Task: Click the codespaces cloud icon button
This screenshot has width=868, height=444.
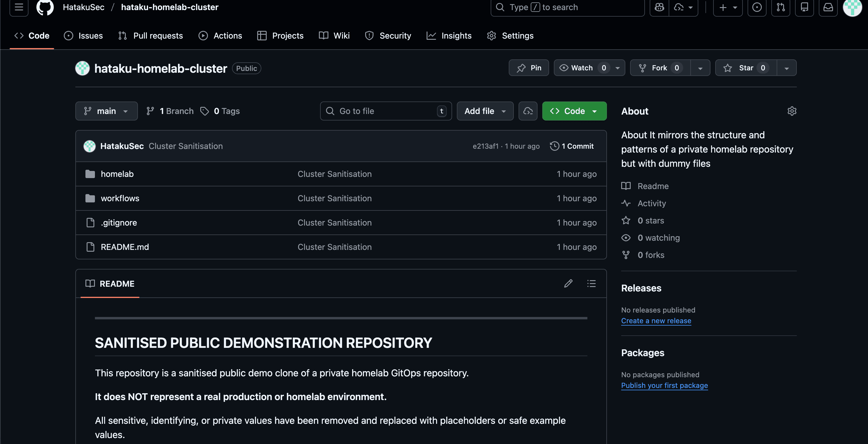Action: point(528,111)
